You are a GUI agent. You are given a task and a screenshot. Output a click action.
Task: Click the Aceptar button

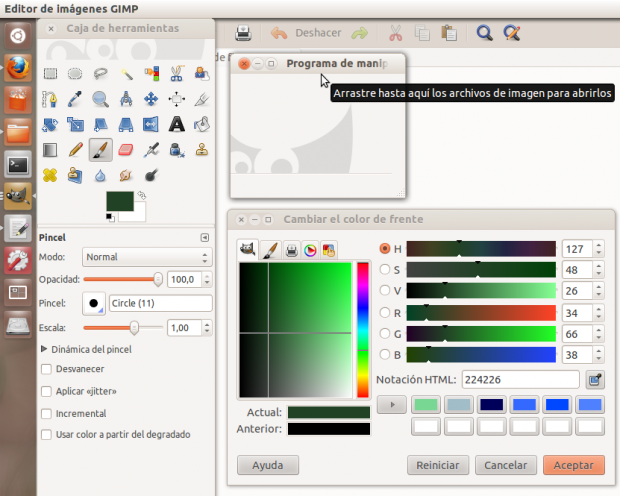pyautogui.click(x=573, y=465)
